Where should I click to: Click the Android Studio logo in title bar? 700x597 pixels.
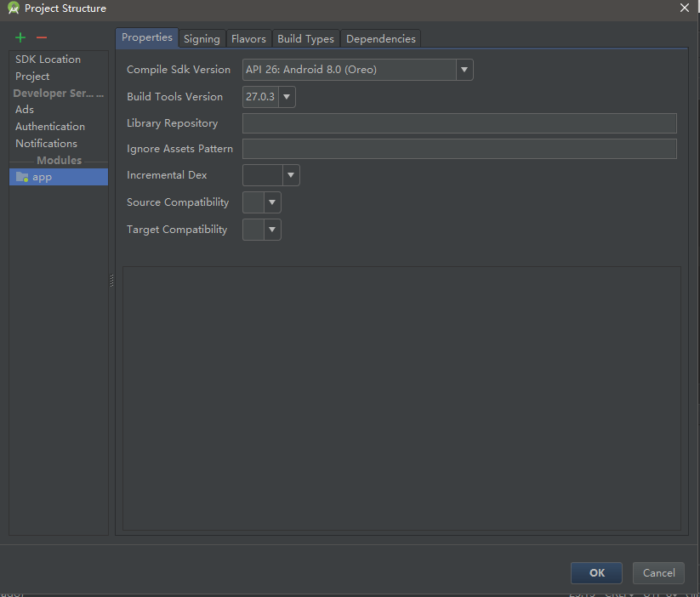14,8
